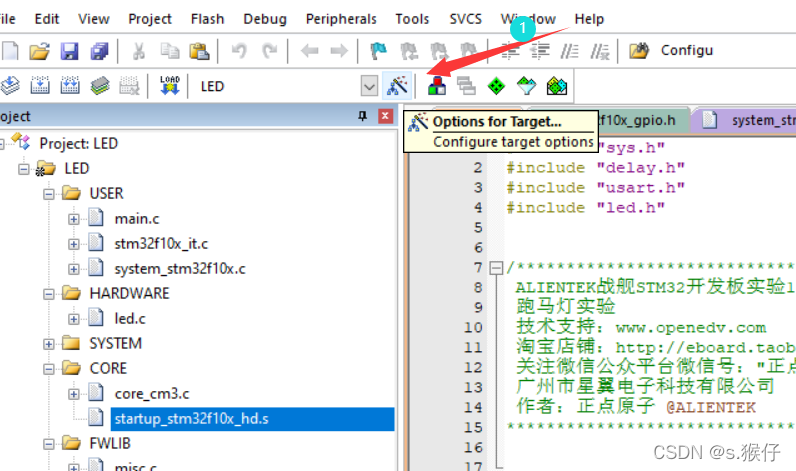Click the Pack Installer icon
This screenshot has height=471, width=796.
click(556, 86)
